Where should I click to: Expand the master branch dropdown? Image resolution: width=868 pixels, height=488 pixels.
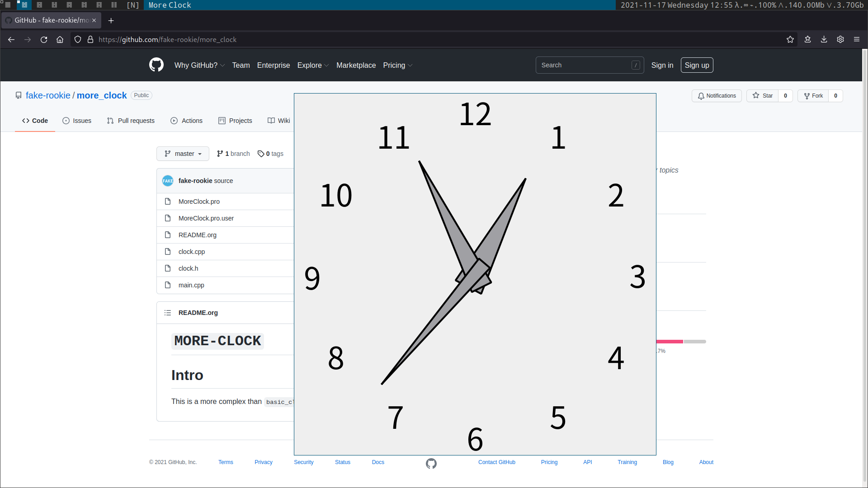pos(183,154)
